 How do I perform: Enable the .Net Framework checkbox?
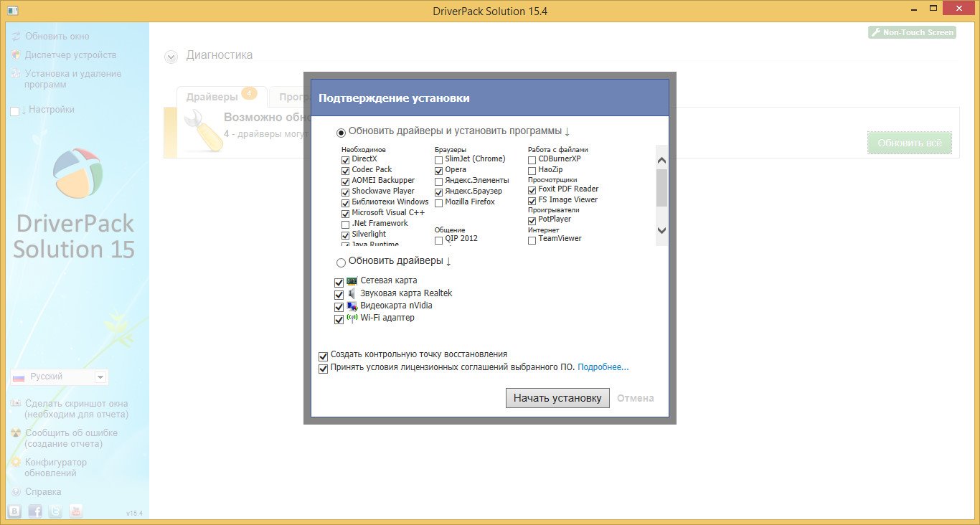click(x=346, y=224)
